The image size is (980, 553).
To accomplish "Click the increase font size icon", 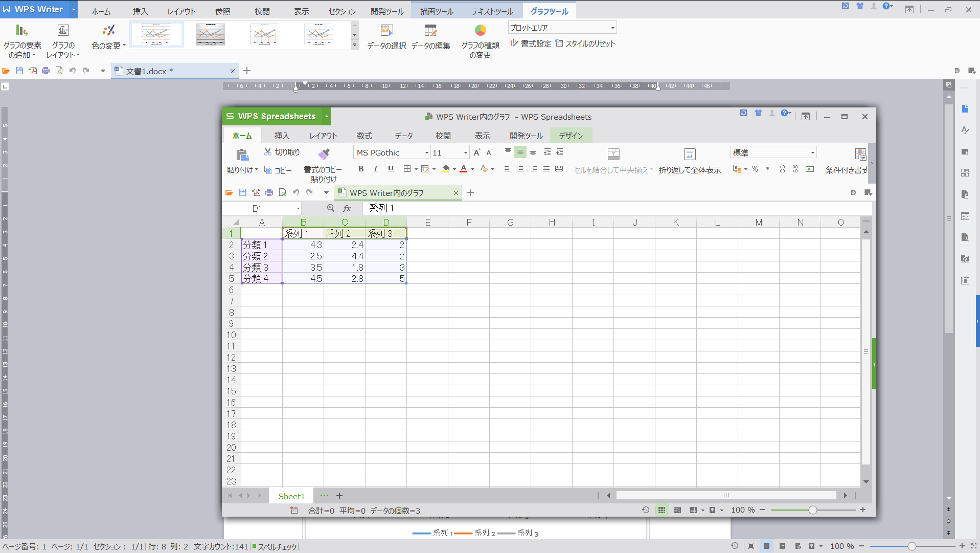I will pyautogui.click(x=477, y=152).
